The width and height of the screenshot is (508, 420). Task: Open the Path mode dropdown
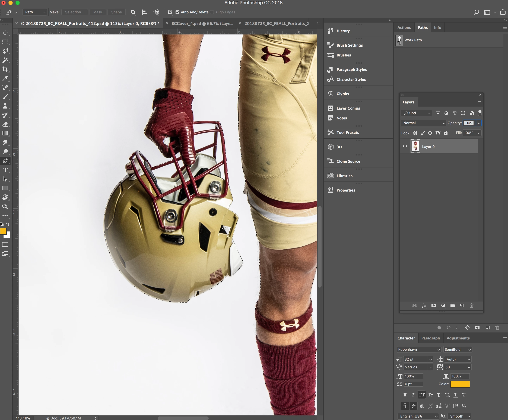[35, 12]
